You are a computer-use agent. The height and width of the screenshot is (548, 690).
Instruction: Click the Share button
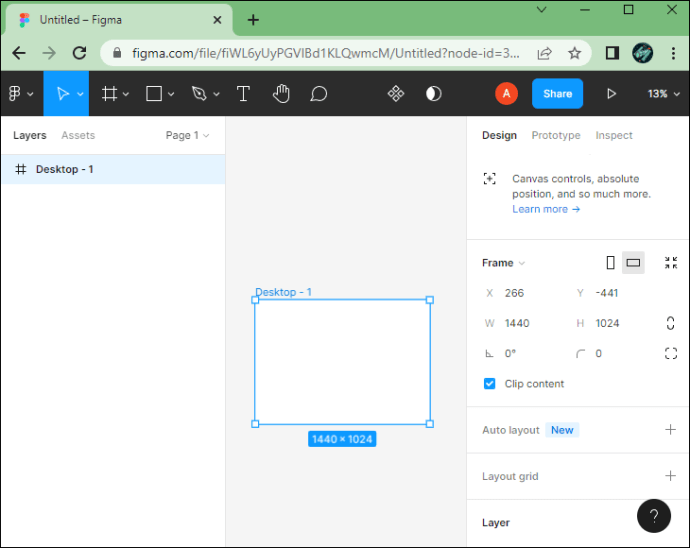pyautogui.click(x=557, y=93)
